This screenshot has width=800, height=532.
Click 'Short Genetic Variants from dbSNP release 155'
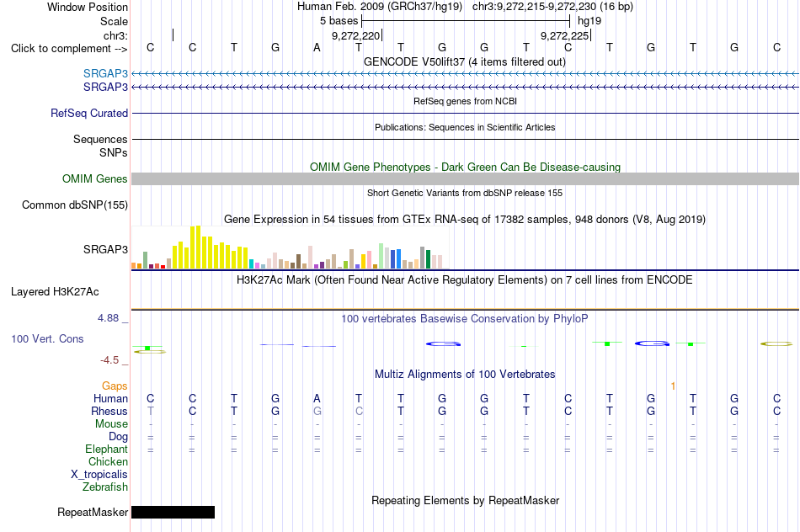point(465,194)
